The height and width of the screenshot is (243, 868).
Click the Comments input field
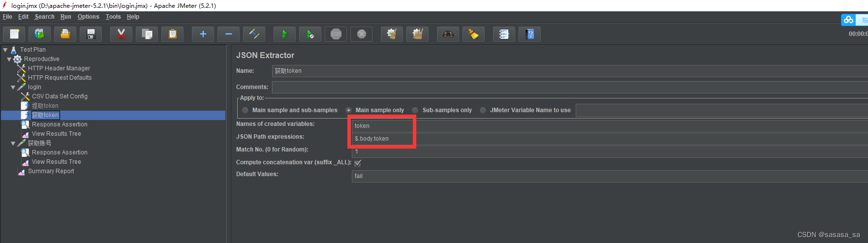pyautogui.click(x=570, y=87)
